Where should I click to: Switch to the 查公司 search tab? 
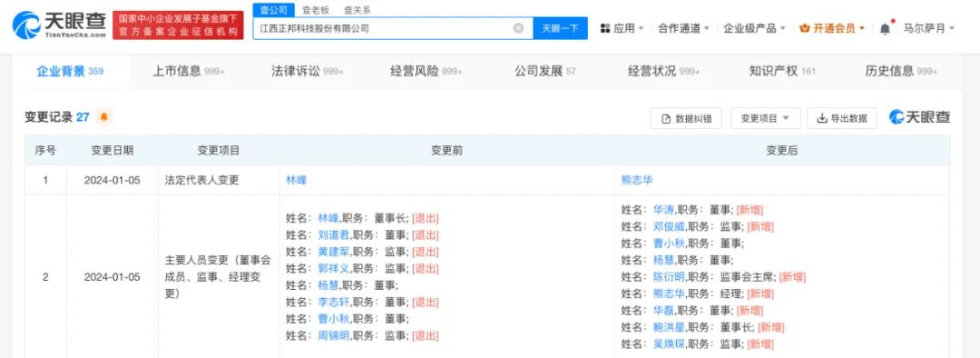pyautogui.click(x=274, y=10)
